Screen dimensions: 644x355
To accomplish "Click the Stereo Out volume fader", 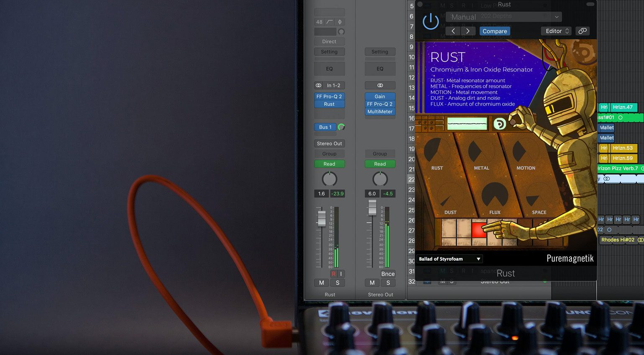I will tap(372, 208).
